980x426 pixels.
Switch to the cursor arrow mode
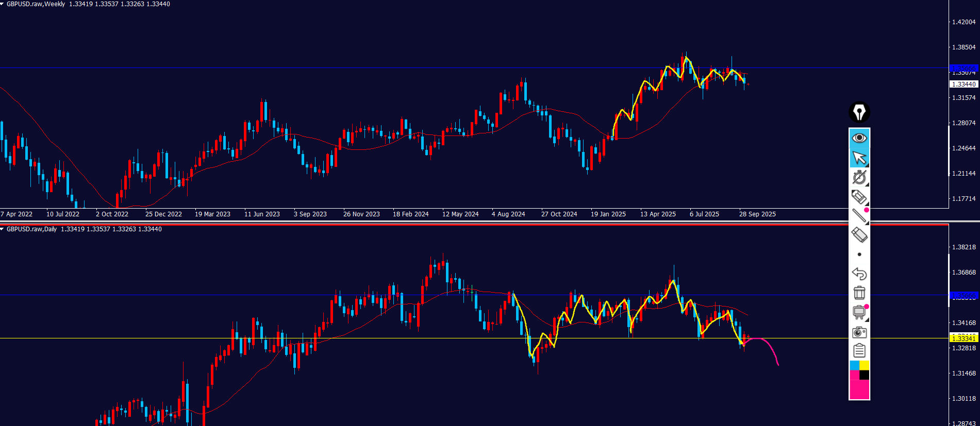859,158
